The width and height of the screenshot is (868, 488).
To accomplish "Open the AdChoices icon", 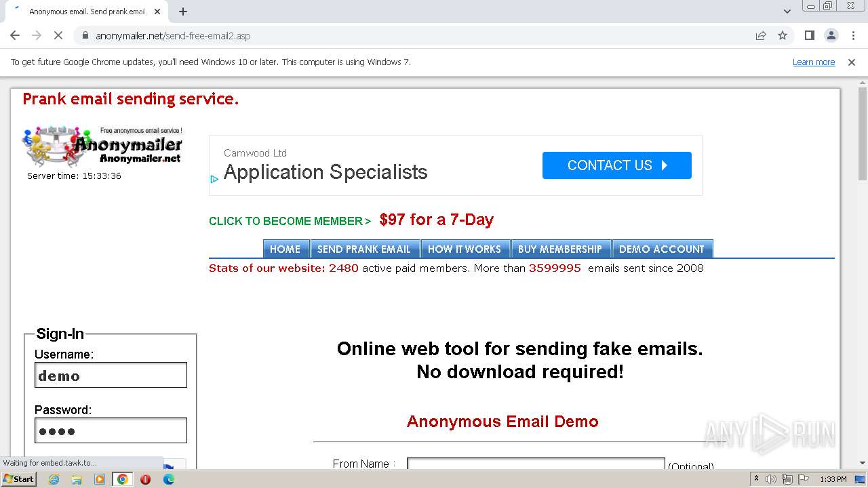I will (x=214, y=180).
